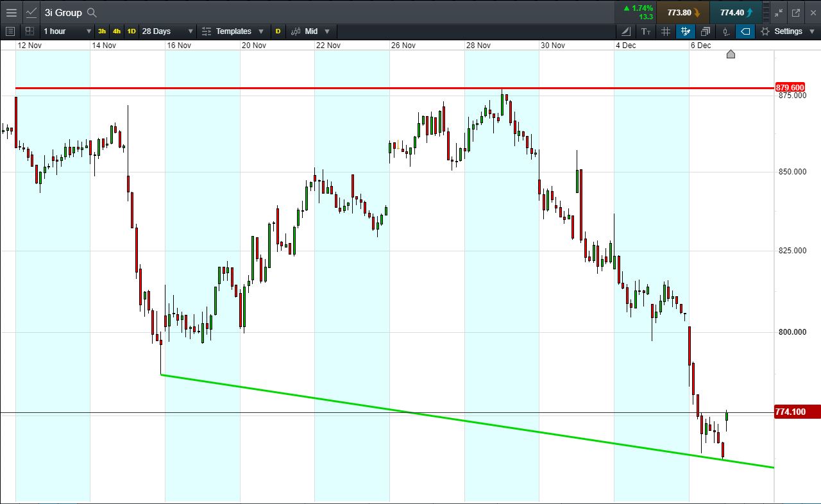Viewport: 821px width, 504px height.
Task: Select the text annotation tool
Action: 646,31
